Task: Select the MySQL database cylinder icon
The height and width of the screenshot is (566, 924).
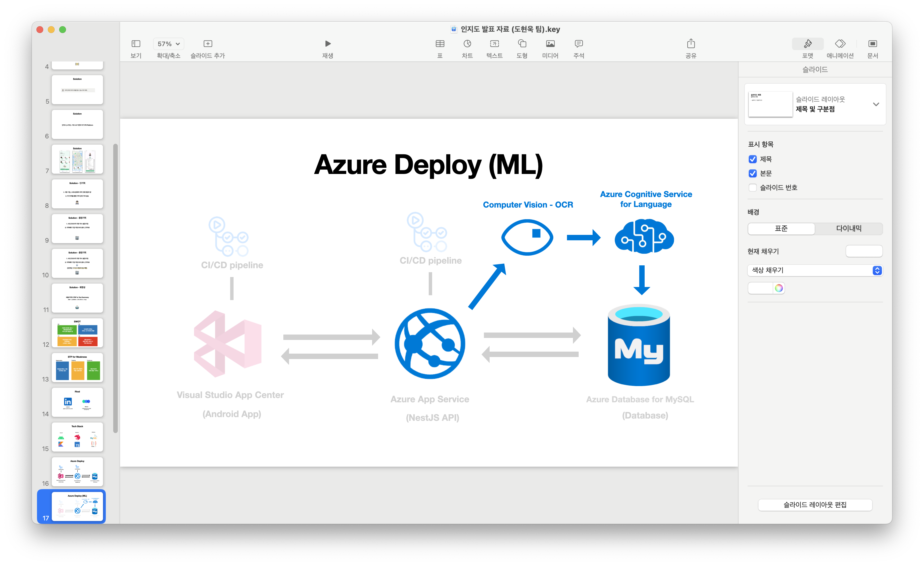Action: click(x=639, y=345)
